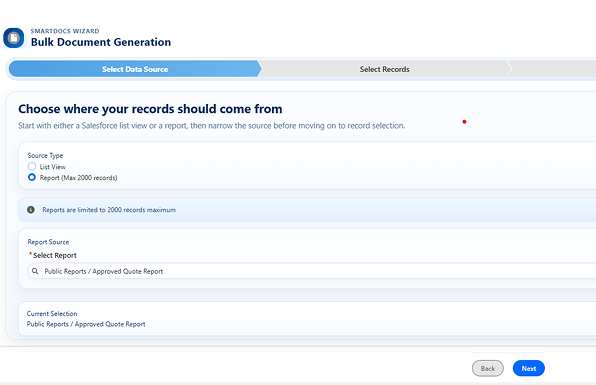The height and width of the screenshot is (385, 596).
Task: Click the 'Start with either a Salesforce list view' description
Action: [212, 126]
